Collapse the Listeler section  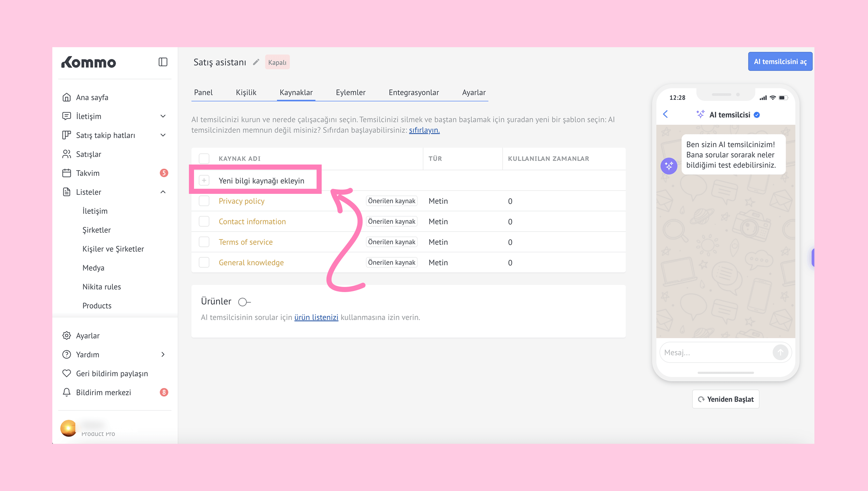tap(163, 192)
